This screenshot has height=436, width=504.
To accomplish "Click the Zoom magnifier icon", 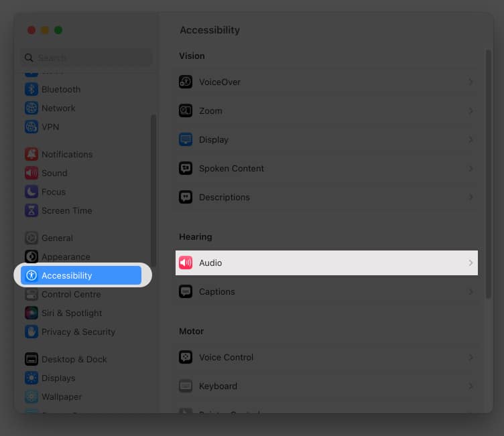I will click(x=186, y=111).
